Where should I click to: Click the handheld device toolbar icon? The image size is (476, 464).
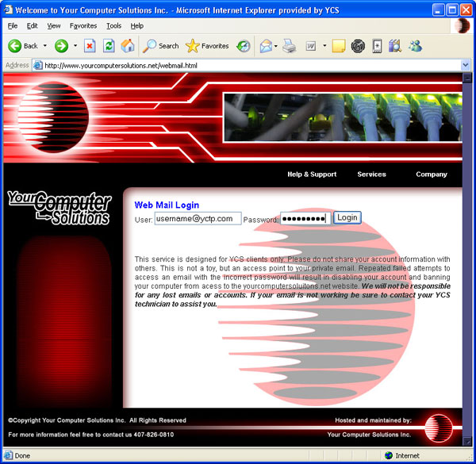point(377,46)
